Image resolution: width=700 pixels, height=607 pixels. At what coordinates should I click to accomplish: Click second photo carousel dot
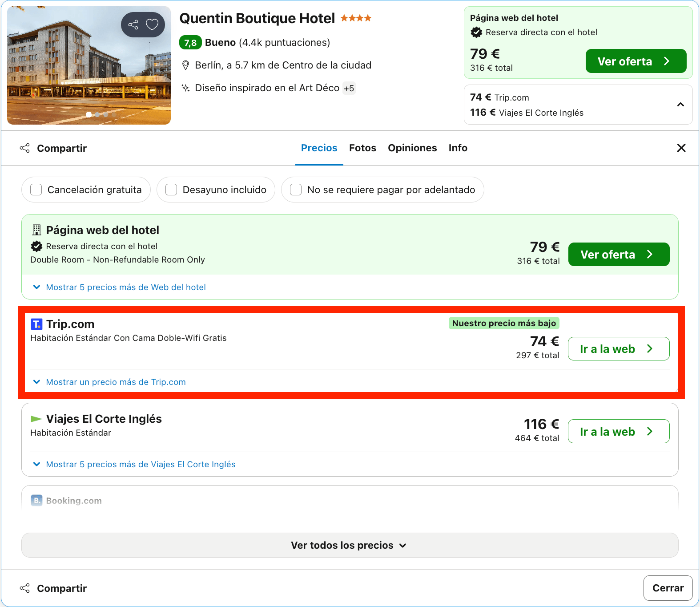point(97,115)
